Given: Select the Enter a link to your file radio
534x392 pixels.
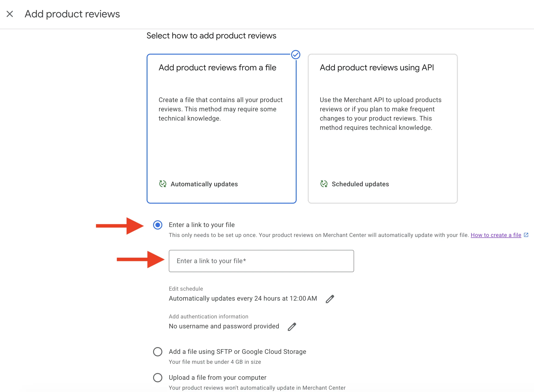Looking at the screenshot, I should [x=158, y=225].
